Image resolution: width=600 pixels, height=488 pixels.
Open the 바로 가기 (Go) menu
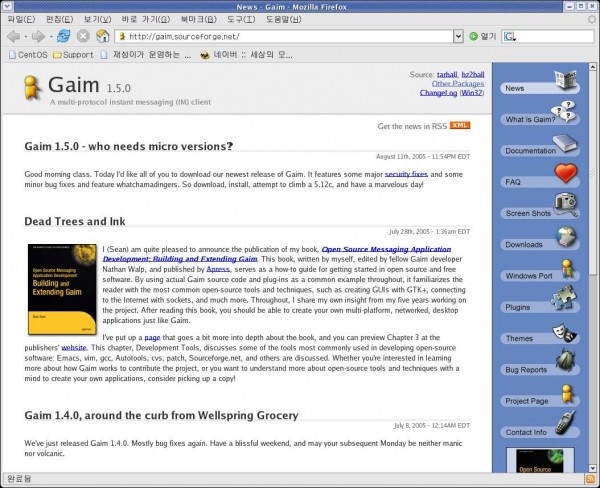(x=146, y=19)
